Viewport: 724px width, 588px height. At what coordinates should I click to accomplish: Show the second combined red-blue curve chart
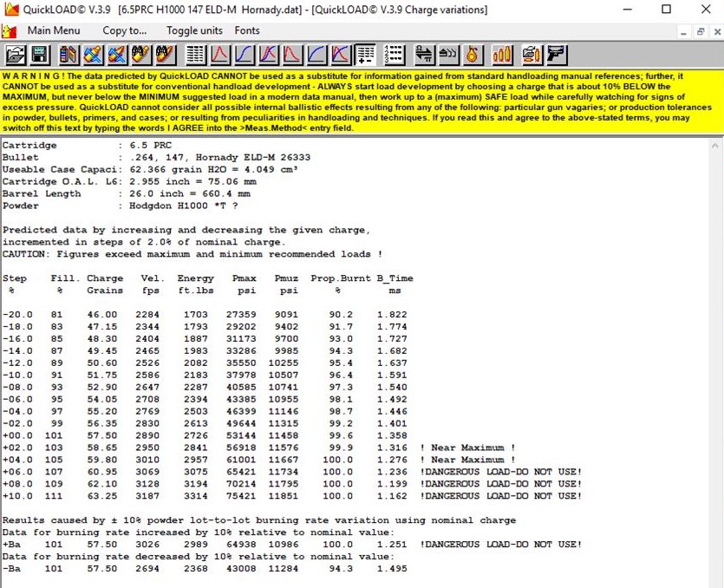[341, 55]
